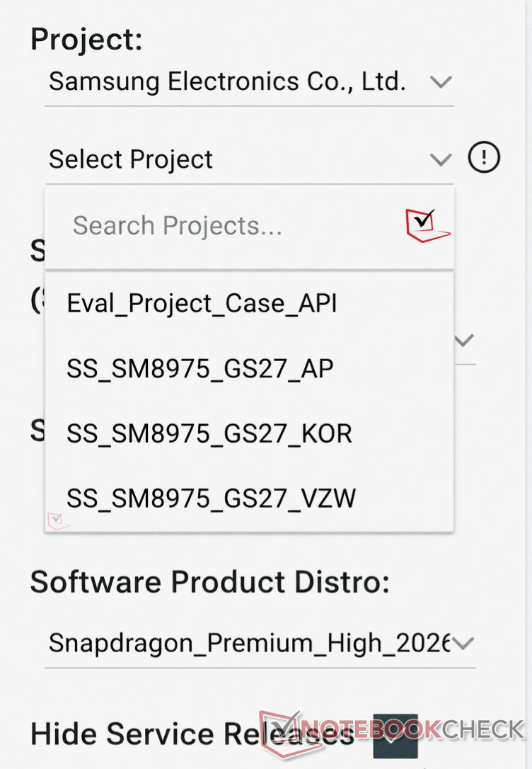Select SS_SM8975_GS27_VZW project
The image size is (532, 769).
point(249,499)
